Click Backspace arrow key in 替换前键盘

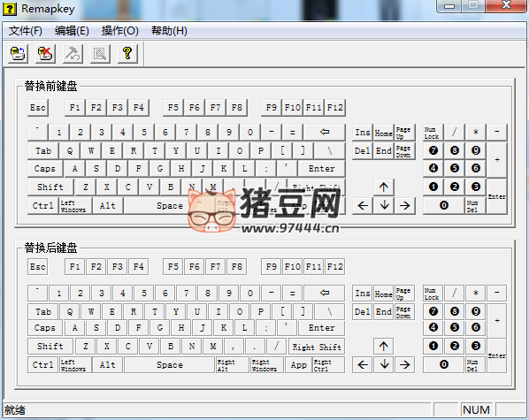click(325, 133)
